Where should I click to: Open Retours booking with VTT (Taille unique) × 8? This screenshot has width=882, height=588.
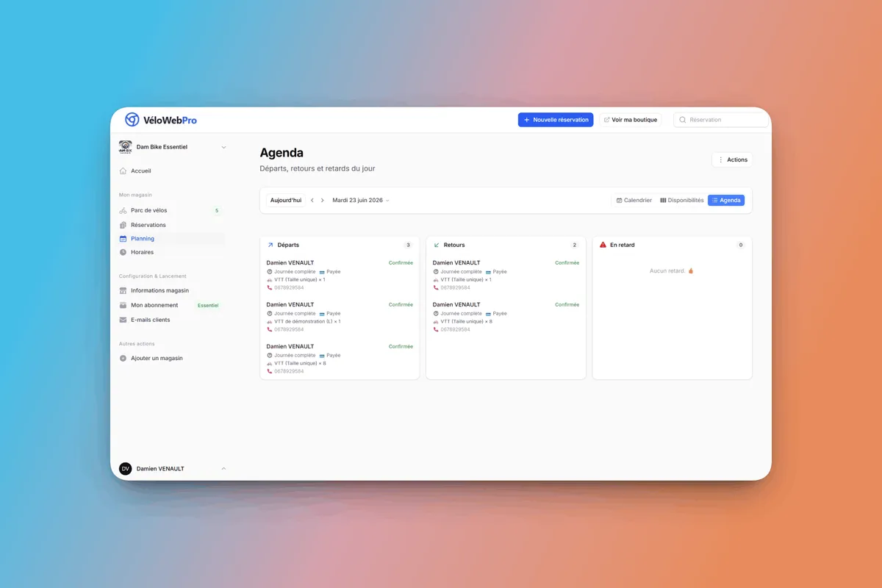coord(506,317)
